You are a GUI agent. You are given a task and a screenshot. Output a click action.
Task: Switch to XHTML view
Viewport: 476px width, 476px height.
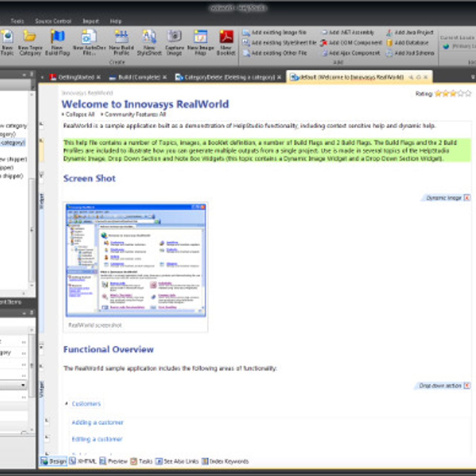83,461
